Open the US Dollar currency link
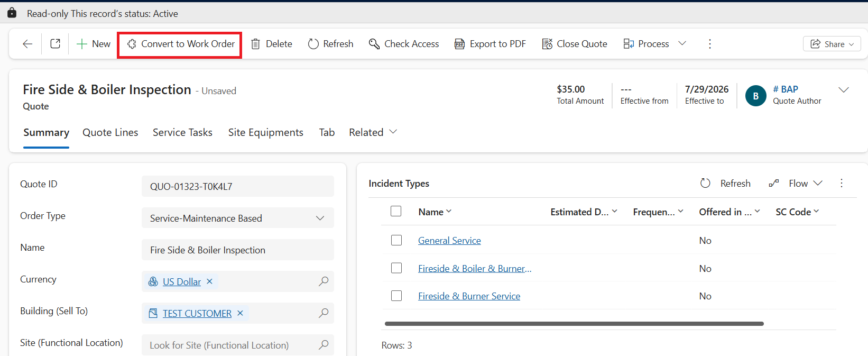The width and height of the screenshot is (868, 356). [182, 282]
